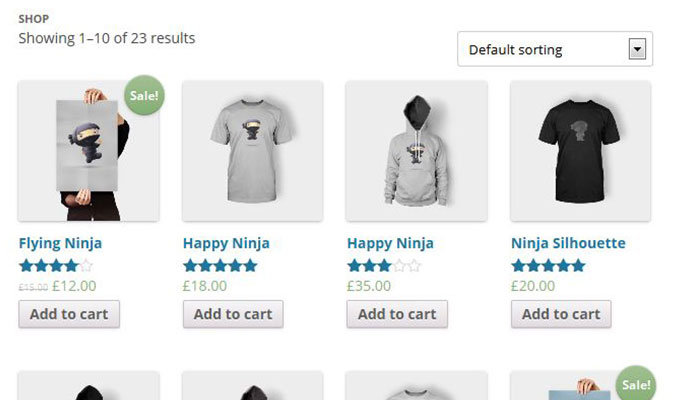Select the Happy Ninja hoodie image
This screenshot has width=700, height=400.
(x=416, y=151)
